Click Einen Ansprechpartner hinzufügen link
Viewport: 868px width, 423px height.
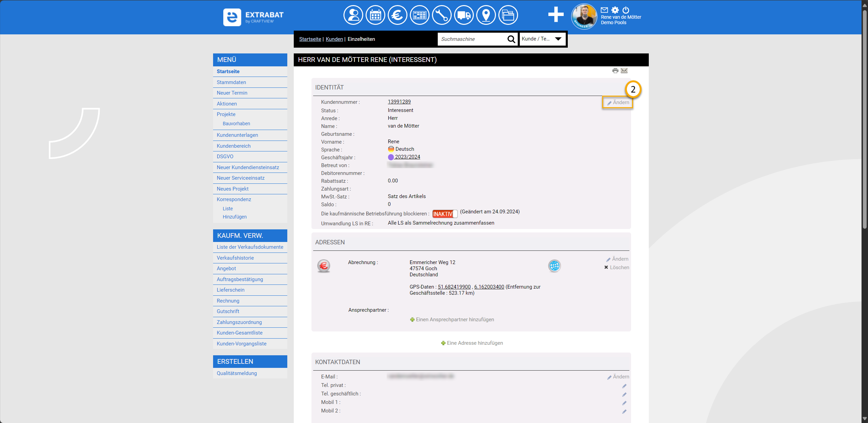tap(454, 320)
